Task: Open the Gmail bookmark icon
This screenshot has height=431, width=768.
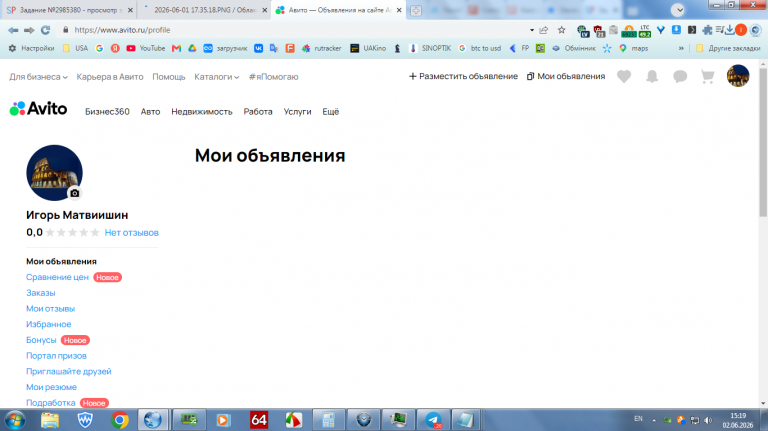Action: 176,48
